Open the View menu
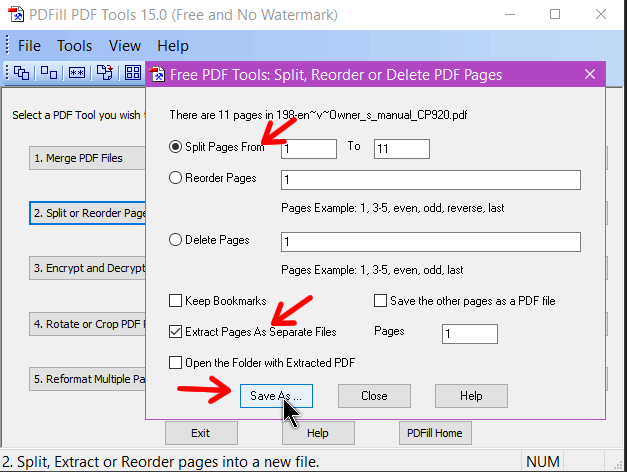The image size is (627, 472). pos(125,46)
